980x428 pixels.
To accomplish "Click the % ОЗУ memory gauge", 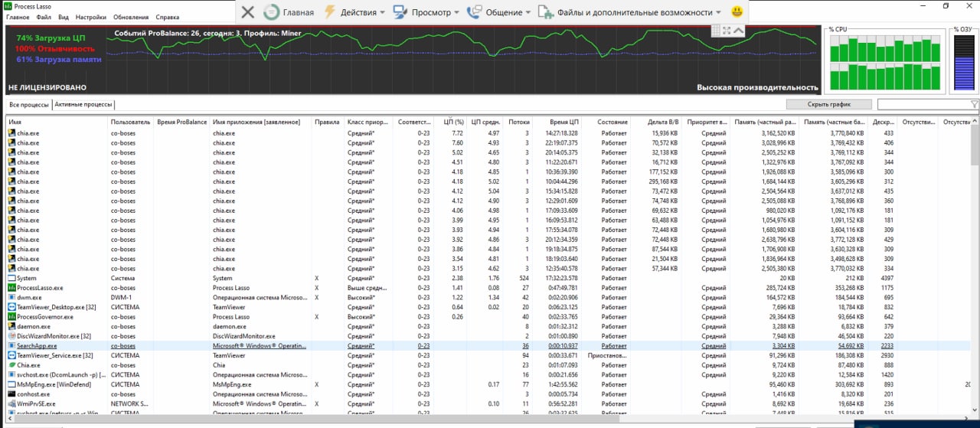I will [963, 62].
